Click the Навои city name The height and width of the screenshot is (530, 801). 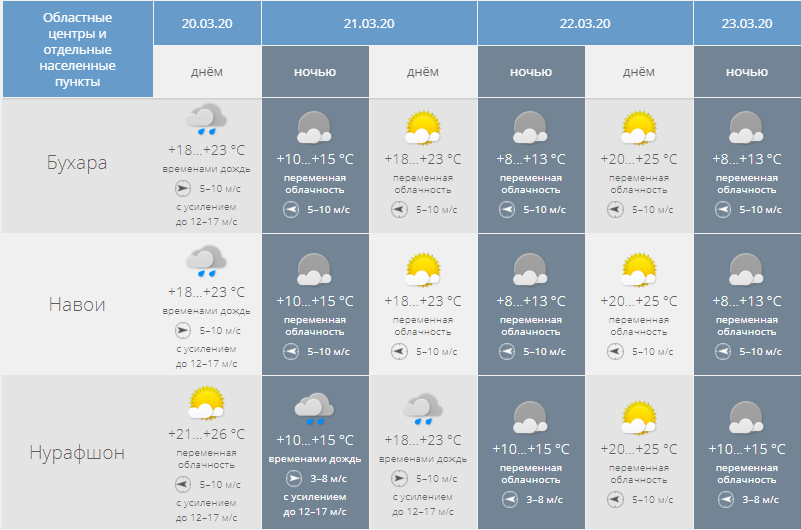[x=77, y=305]
